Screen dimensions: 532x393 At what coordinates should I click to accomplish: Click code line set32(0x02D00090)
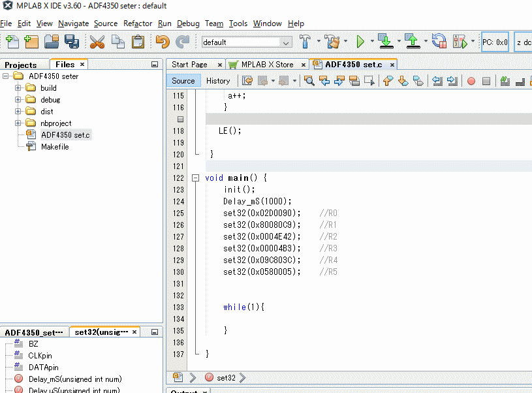coord(262,213)
